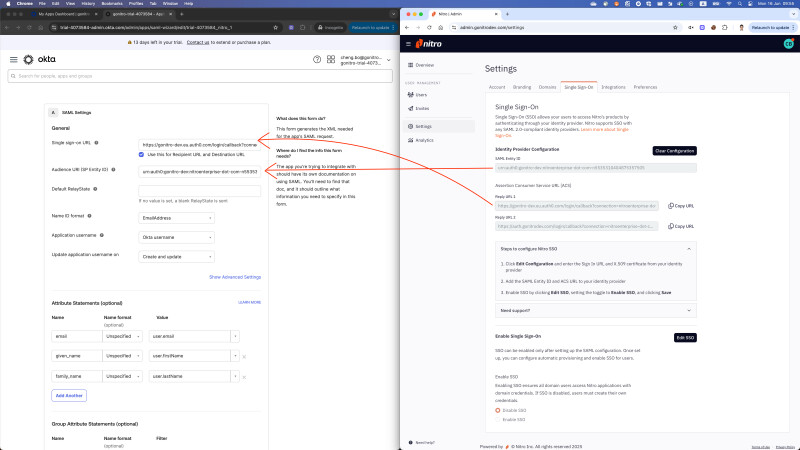Open Name format dropdown for email attribute
The width and height of the screenshot is (800, 450).
(122, 337)
